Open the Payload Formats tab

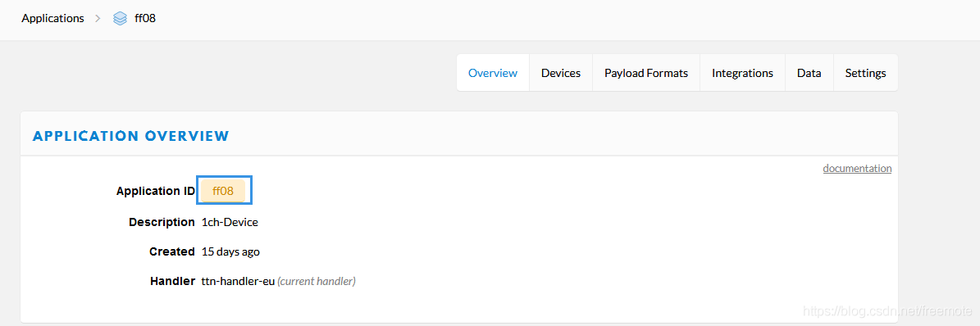click(646, 73)
